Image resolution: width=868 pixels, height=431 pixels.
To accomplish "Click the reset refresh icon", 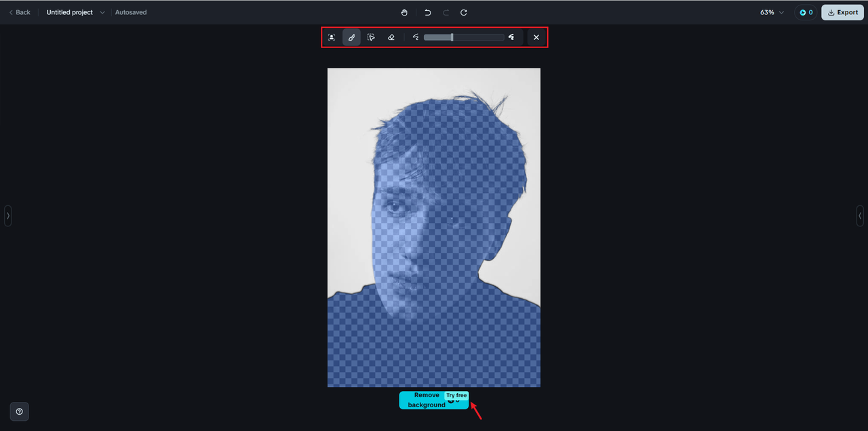I will pos(464,12).
